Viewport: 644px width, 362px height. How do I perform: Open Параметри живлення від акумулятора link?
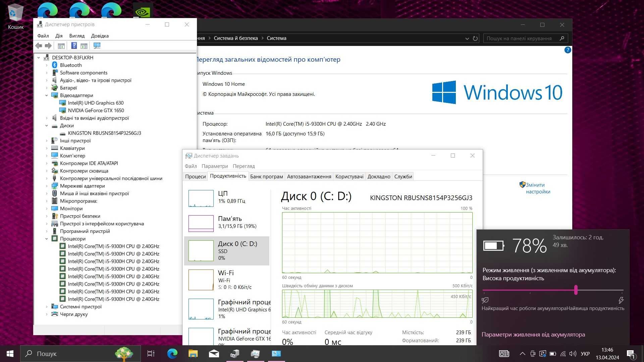(x=533, y=335)
